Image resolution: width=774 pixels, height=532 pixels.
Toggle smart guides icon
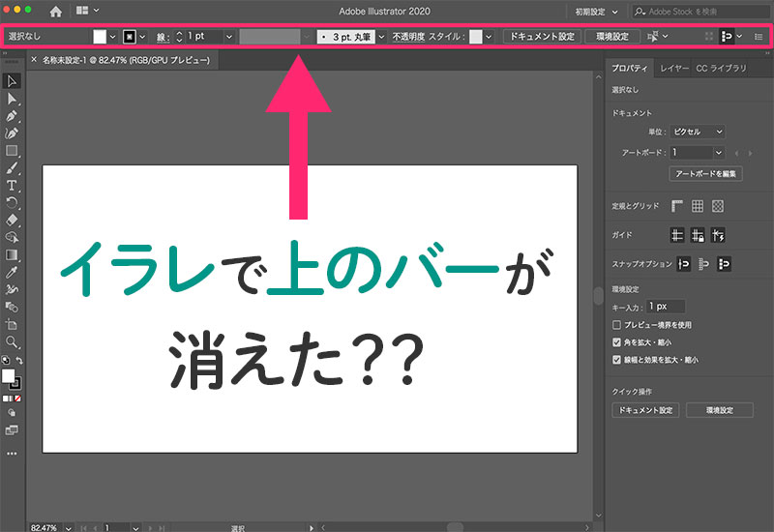(718, 235)
